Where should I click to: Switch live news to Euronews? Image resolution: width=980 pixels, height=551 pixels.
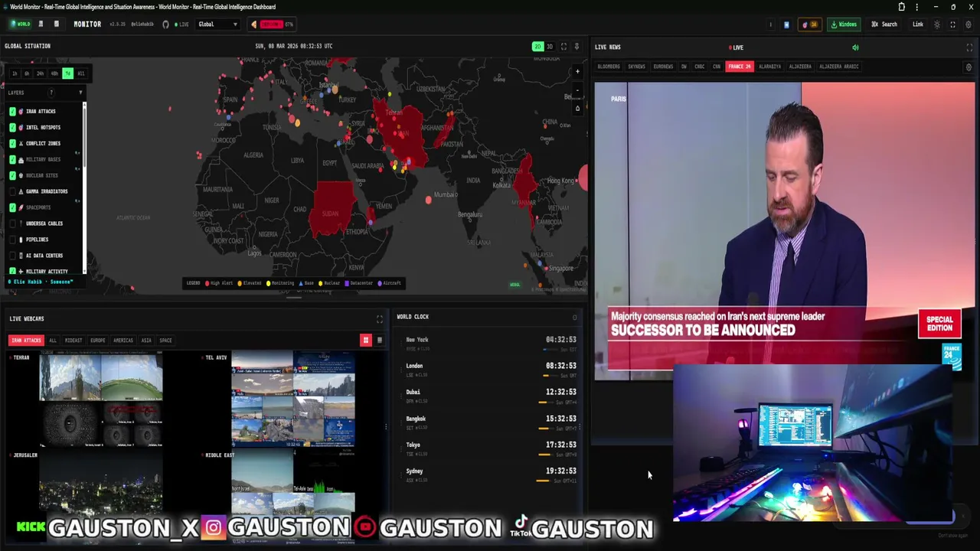pos(663,67)
